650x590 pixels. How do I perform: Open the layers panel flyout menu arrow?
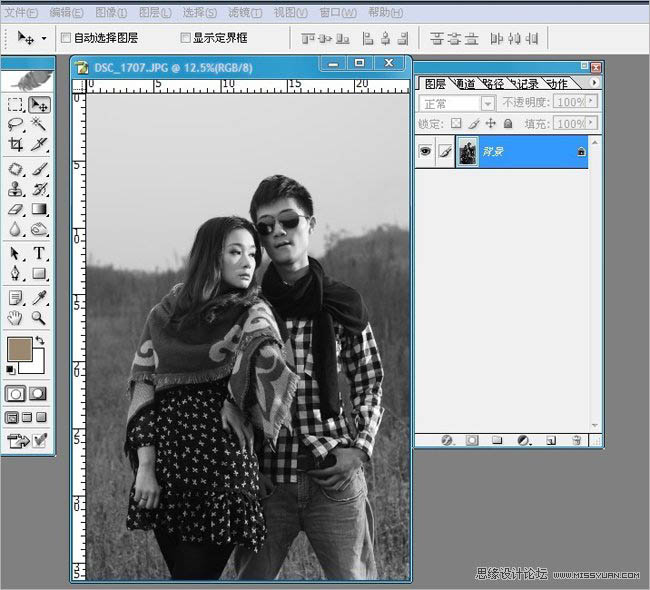[594, 83]
